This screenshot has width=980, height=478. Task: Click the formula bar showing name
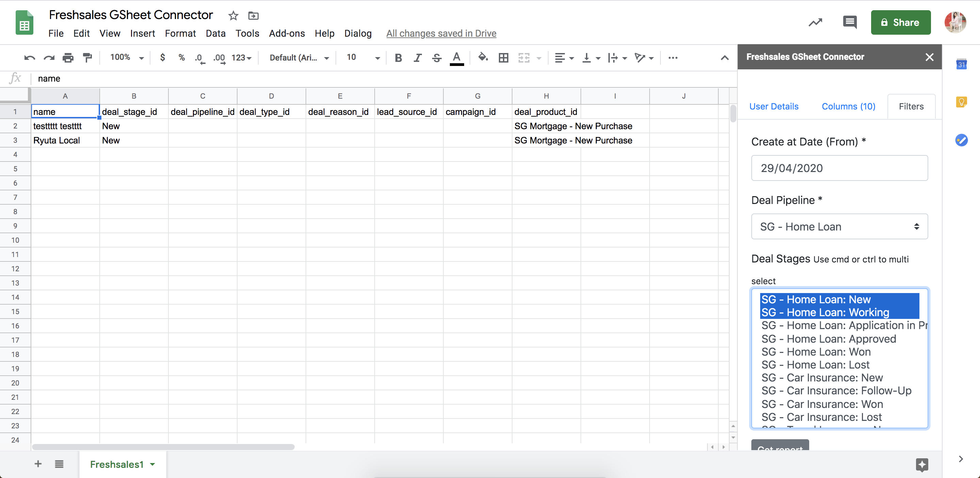(384, 79)
